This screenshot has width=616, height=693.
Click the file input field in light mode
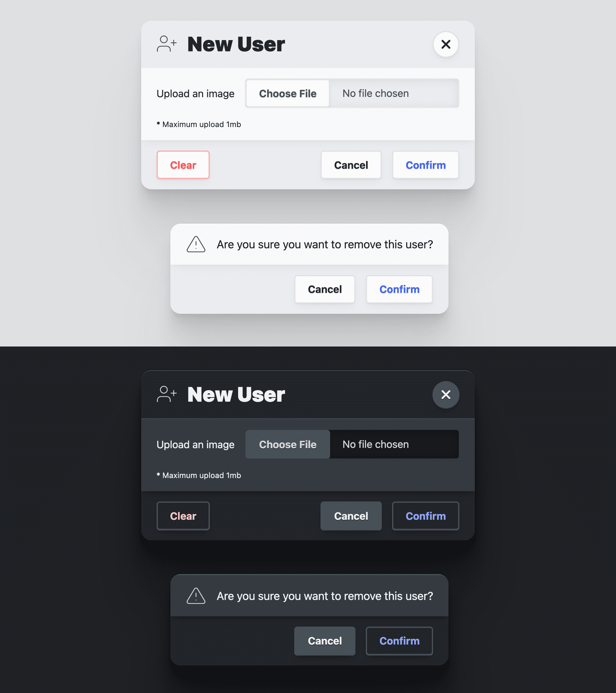352,93
